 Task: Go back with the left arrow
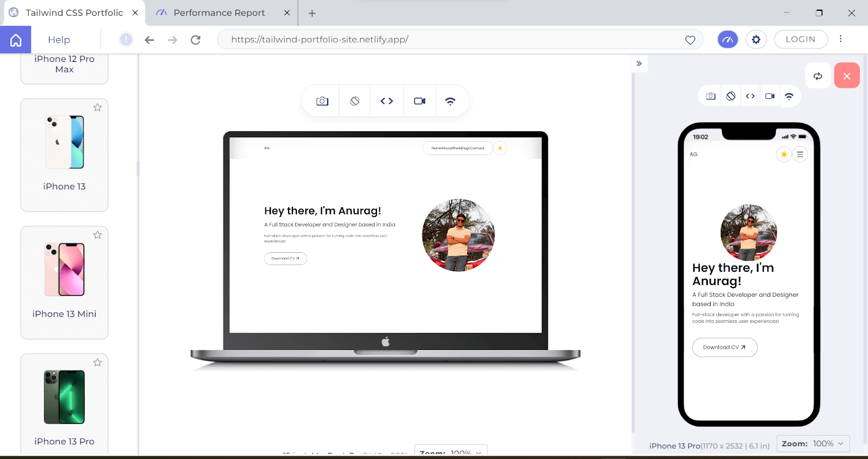click(149, 40)
